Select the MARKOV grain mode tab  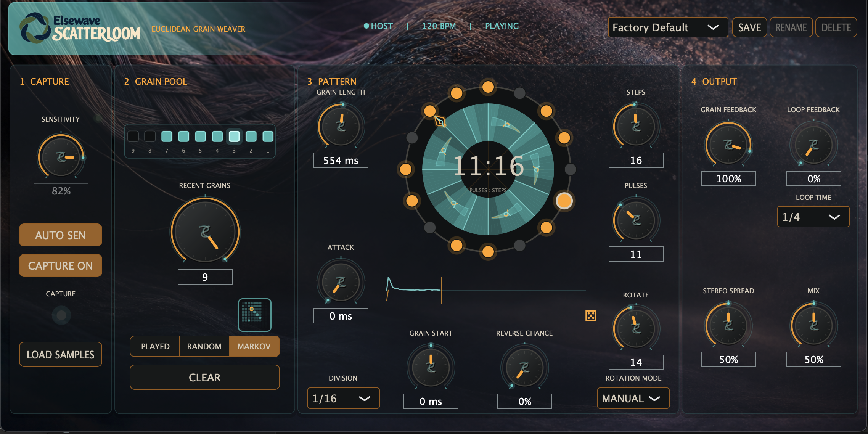254,346
